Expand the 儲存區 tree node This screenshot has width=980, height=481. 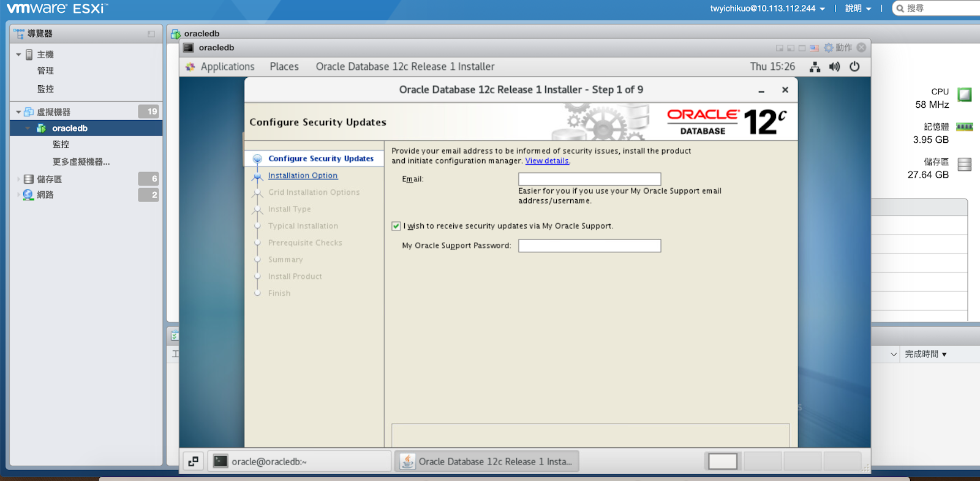[18, 180]
